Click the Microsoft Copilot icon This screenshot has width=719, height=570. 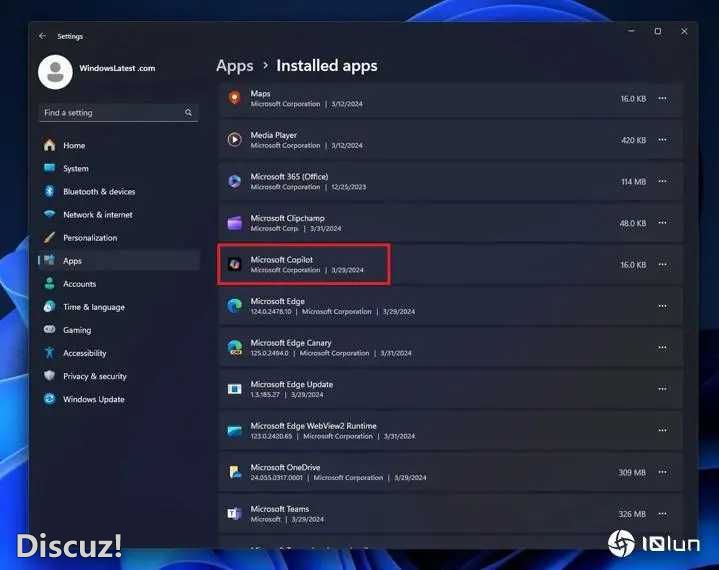tap(234, 264)
